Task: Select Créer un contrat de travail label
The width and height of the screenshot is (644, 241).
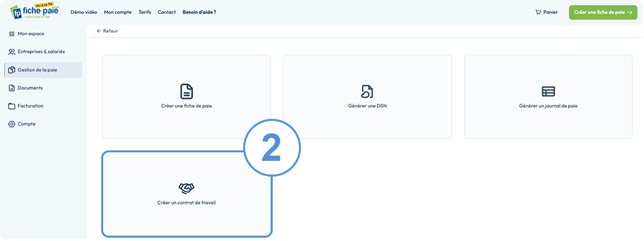Action: pyautogui.click(x=187, y=203)
